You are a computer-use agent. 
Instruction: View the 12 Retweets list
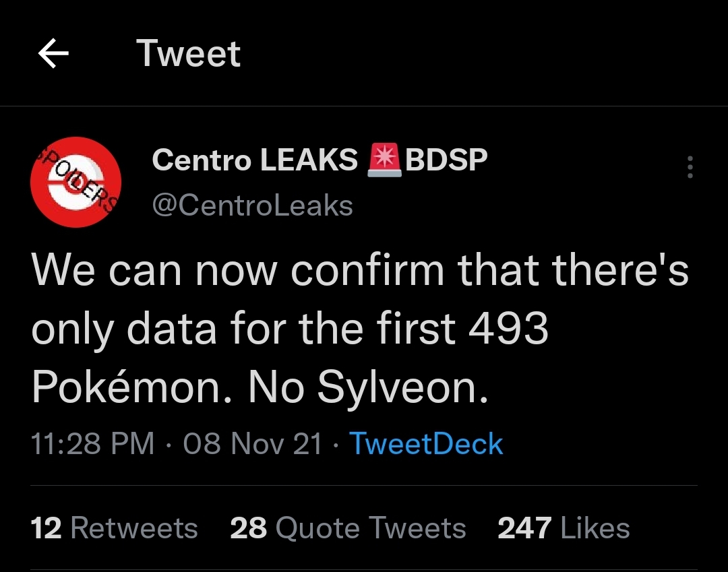(115, 528)
